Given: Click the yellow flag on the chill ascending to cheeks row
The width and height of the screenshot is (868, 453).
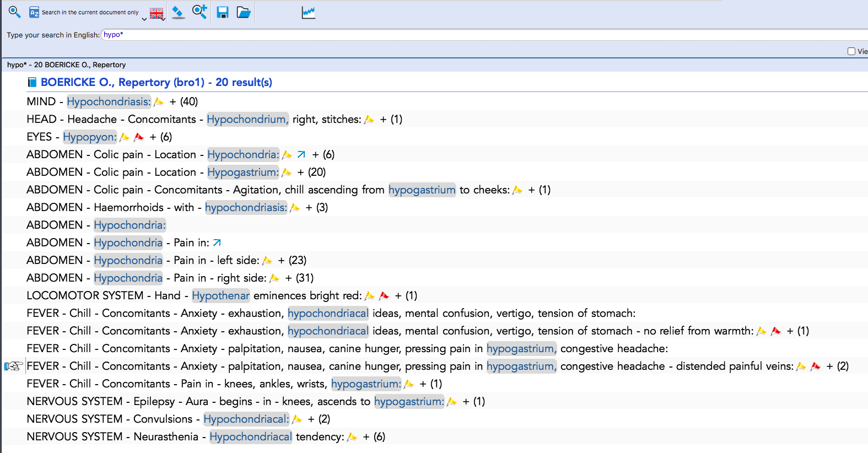Looking at the screenshot, I should pyautogui.click(x=517, y=190).
